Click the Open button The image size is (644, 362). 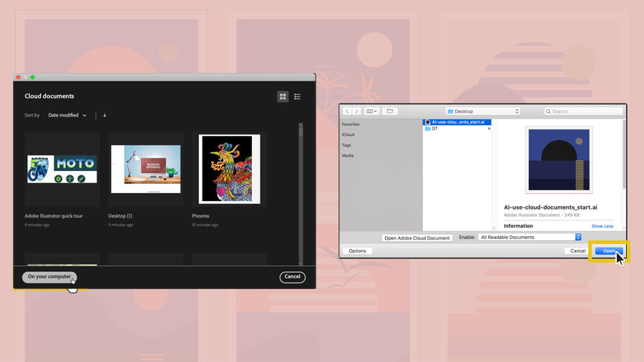click(x=609, y=251)
